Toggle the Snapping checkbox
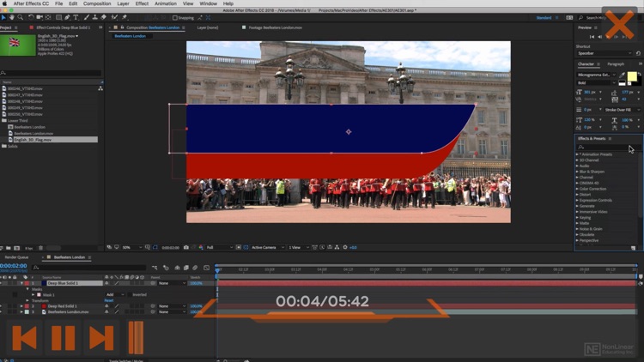The width and height of the screenshot is (644, 362). [175, 18]
